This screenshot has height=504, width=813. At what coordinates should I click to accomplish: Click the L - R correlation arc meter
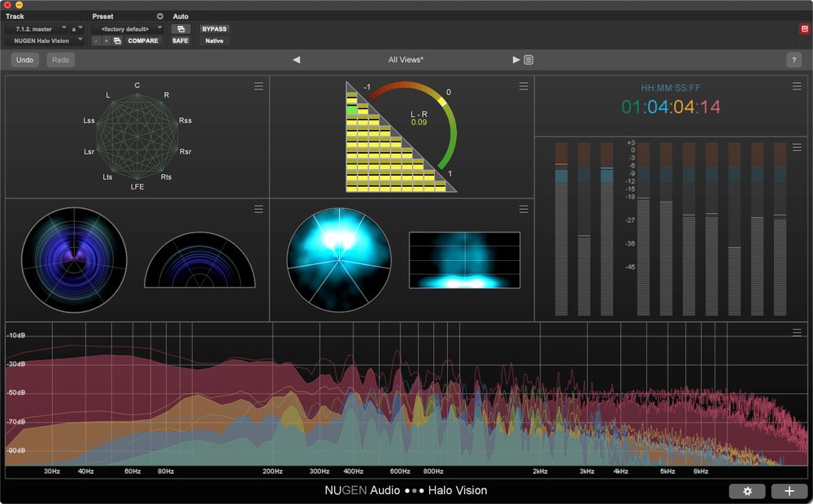click(x=419, y=119)
